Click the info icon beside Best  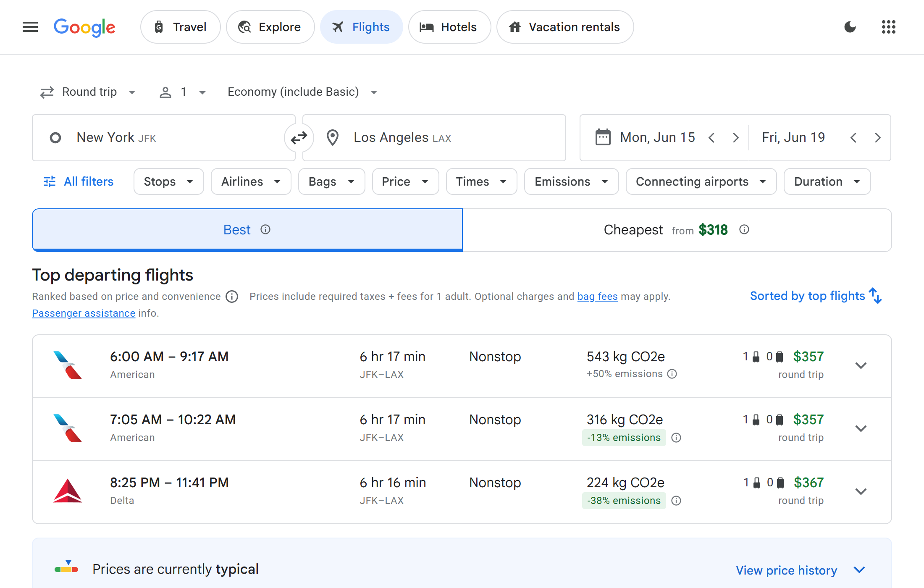265,229
